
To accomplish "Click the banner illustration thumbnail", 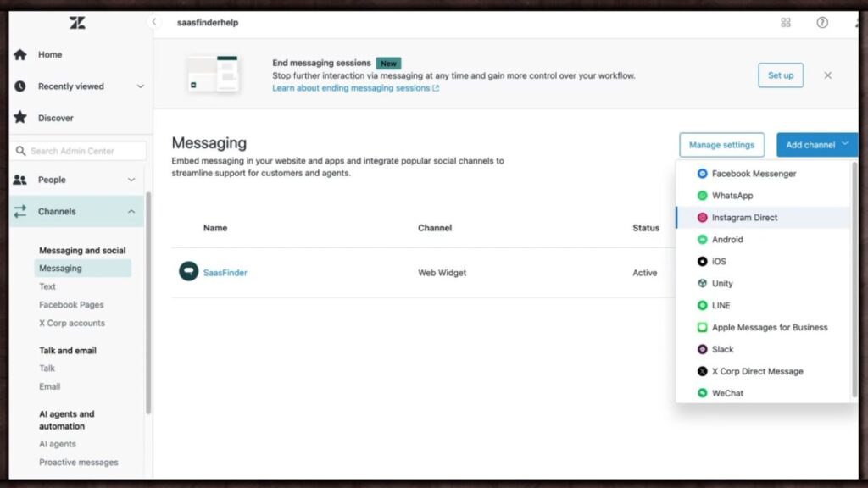I will [213, 75].
